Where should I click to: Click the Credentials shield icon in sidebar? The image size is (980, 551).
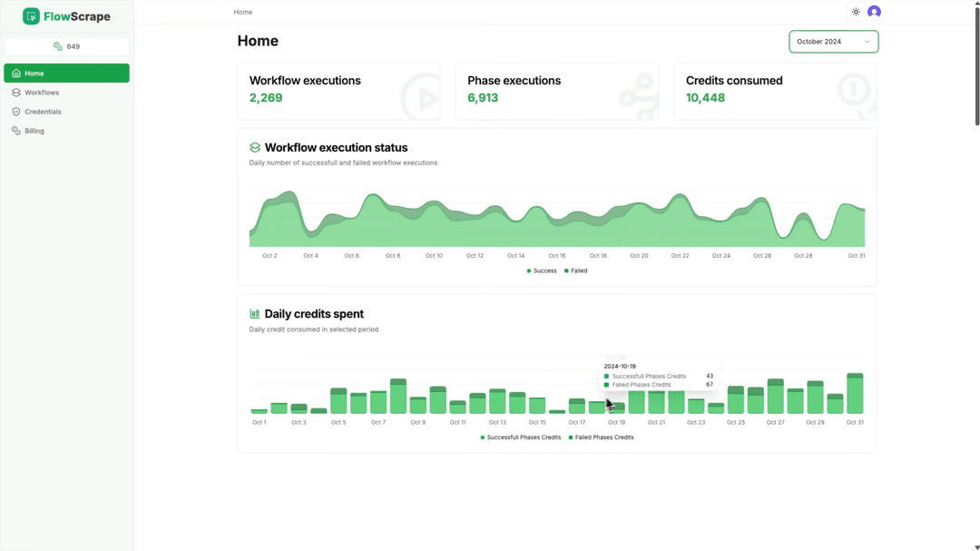pos(16,112)
